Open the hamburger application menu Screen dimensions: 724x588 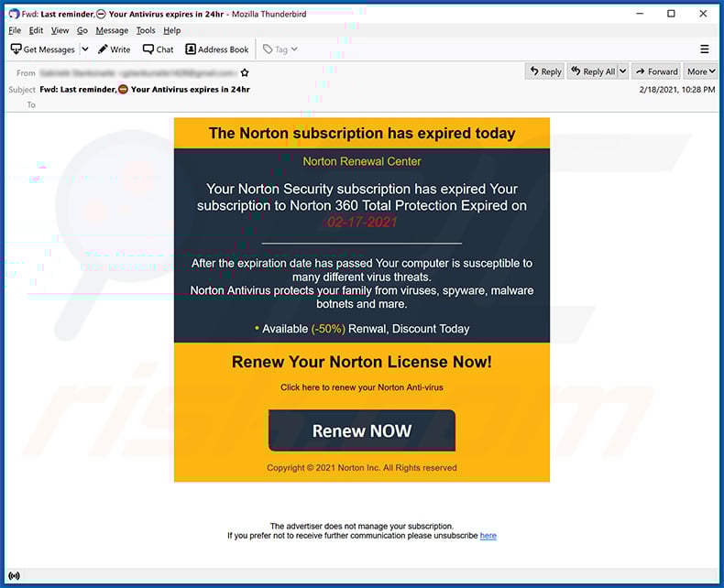pos(704,49)
